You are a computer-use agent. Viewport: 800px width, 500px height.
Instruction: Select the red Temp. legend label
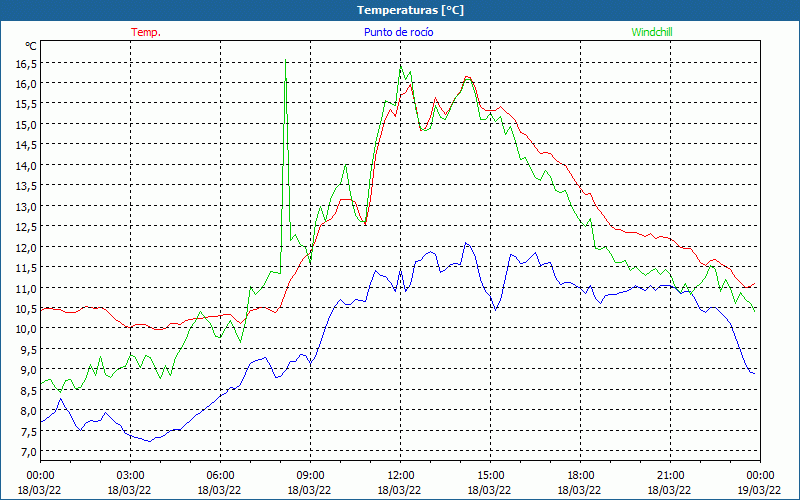tap(146, 32)
